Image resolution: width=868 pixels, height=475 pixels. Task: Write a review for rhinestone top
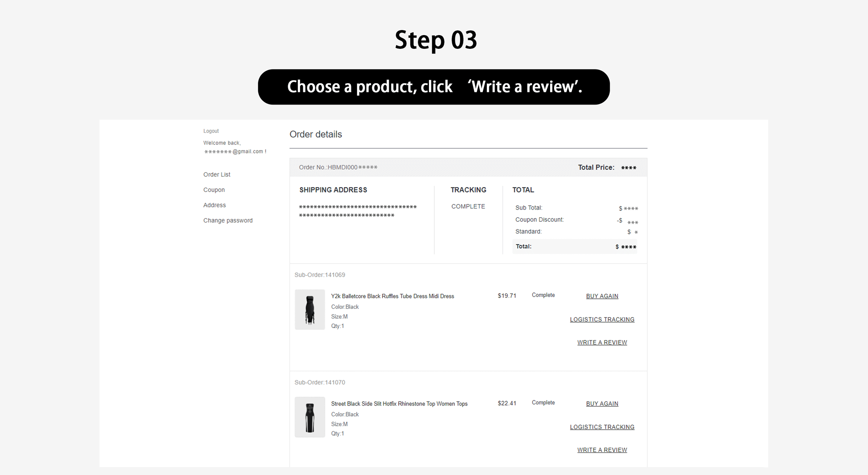pyautogui.click(x=602, y=450)
